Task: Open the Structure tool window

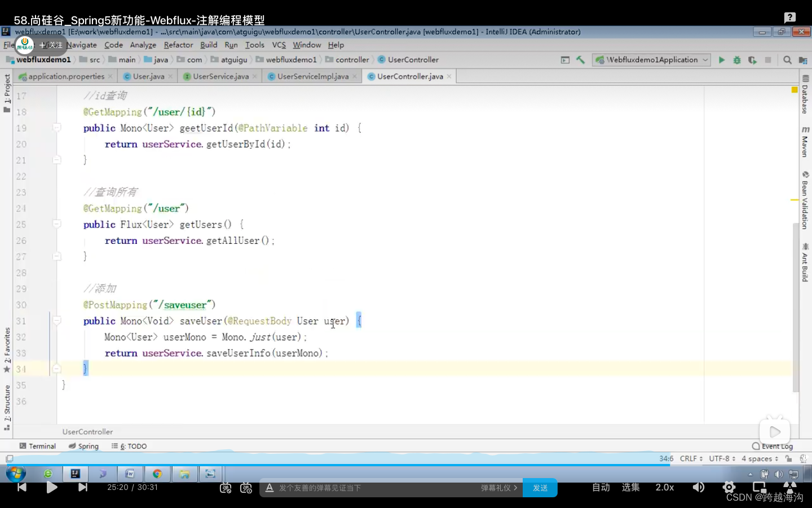Action: (7, 408)
